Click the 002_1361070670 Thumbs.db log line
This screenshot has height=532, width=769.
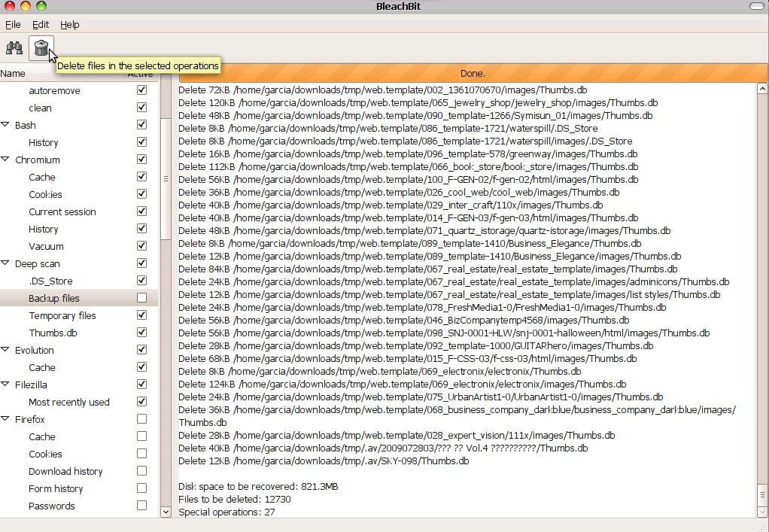pyautogui.click(x=382, y=90)
